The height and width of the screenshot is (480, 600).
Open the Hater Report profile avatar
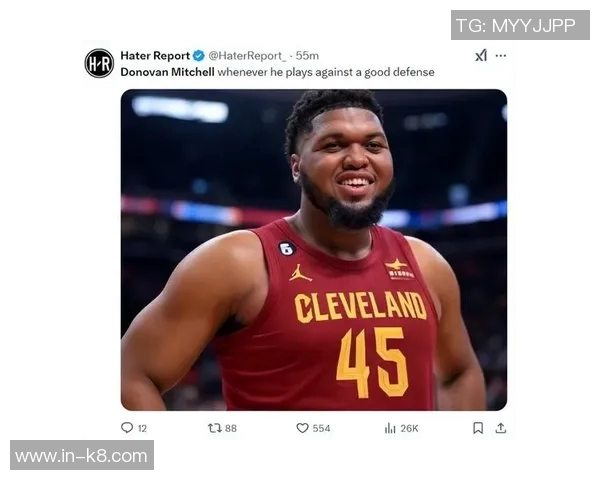[99, 63]
